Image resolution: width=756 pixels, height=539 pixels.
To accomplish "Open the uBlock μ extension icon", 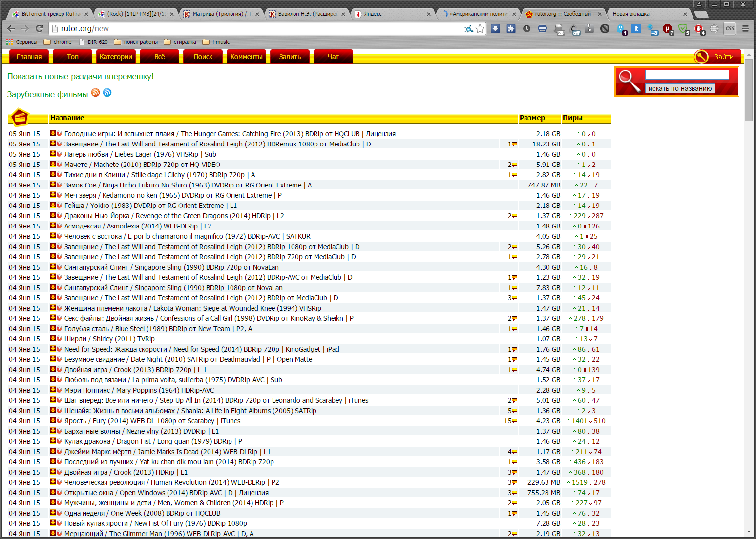I will tap(668, 29).
